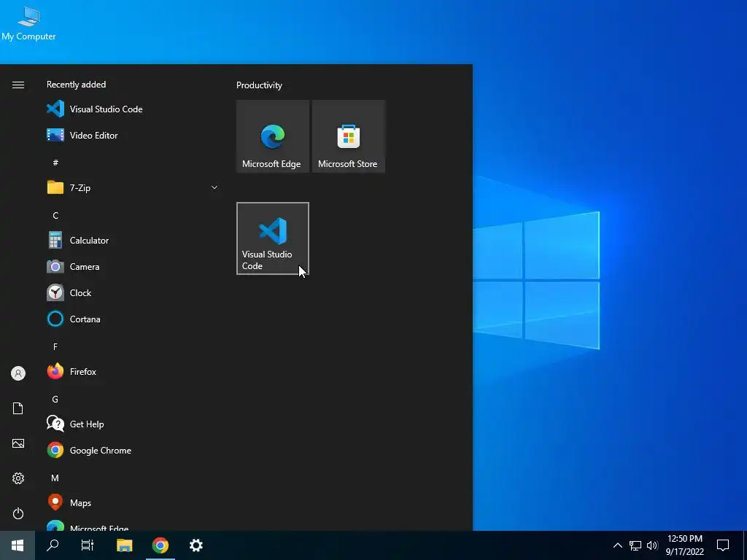Open Documents from the Start sidebar
Screen dimensions: 747x560
(x=18, y=408)
